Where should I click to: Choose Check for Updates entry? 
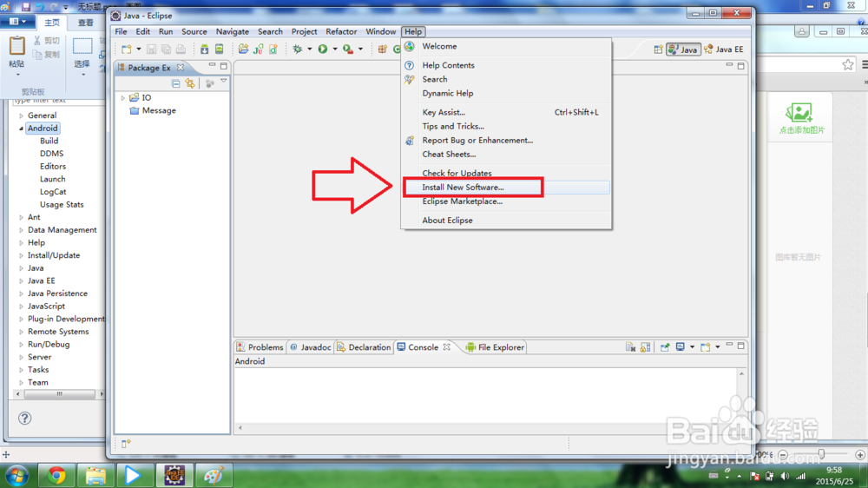(506, 173)
